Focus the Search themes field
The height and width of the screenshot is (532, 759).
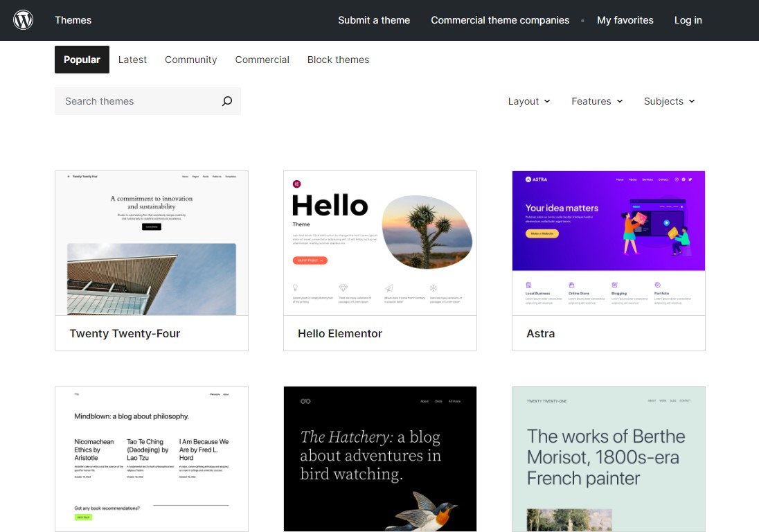(x=148, y=101)
